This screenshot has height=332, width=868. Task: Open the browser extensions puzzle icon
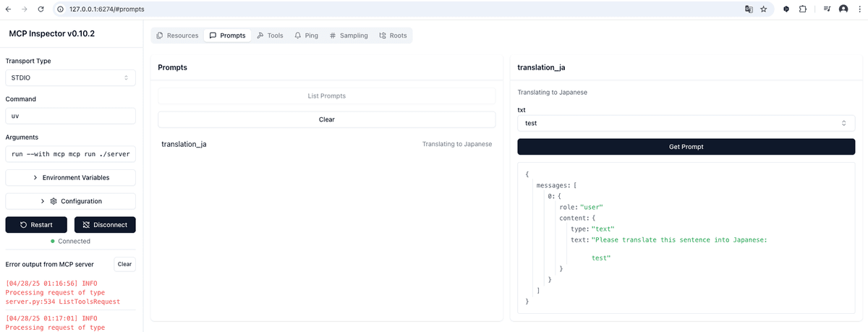[803, 9]
